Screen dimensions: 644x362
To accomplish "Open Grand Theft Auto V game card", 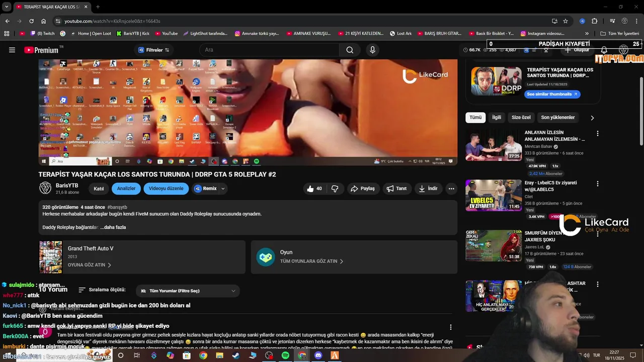I will coord(142,257).
